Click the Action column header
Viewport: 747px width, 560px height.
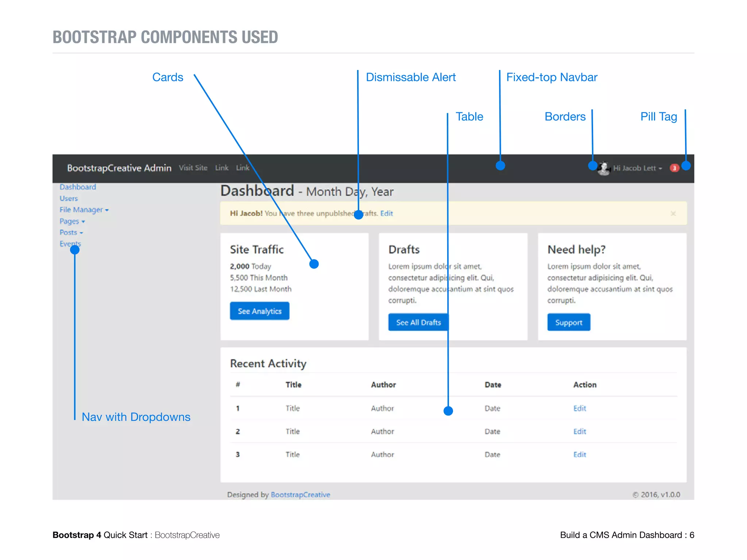tap(585, 385)
